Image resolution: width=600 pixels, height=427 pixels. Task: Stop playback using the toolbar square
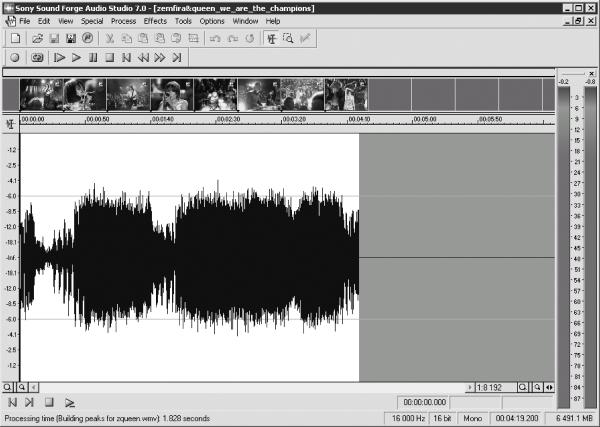[110, 57]
